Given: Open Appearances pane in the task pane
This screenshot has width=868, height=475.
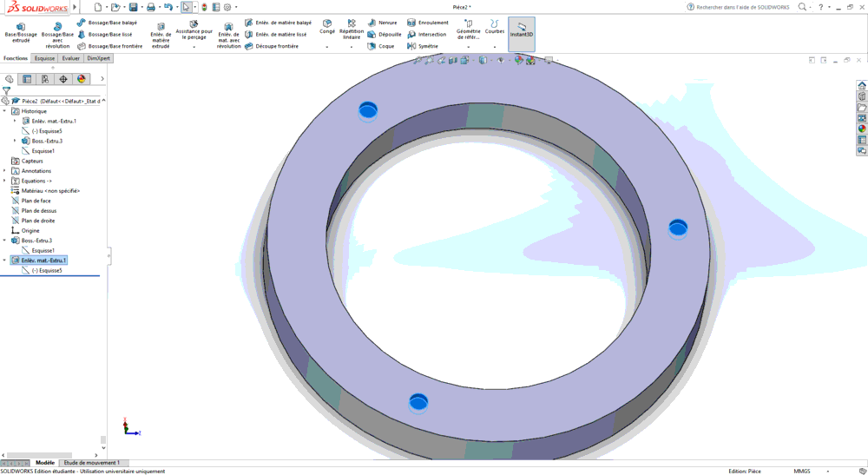Looking at the screenshot, I should [x=862, y=129].
